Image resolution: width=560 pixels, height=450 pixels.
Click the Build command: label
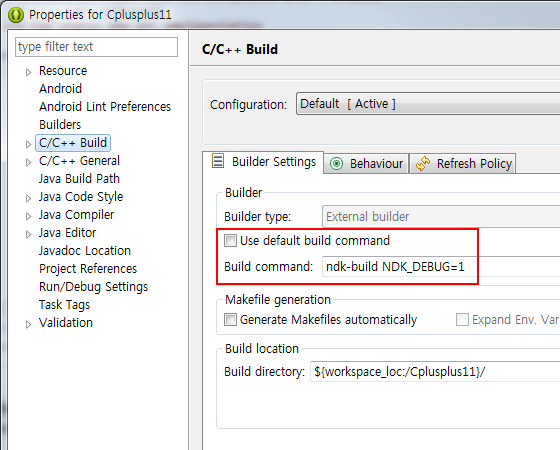(x=269, y=267)
